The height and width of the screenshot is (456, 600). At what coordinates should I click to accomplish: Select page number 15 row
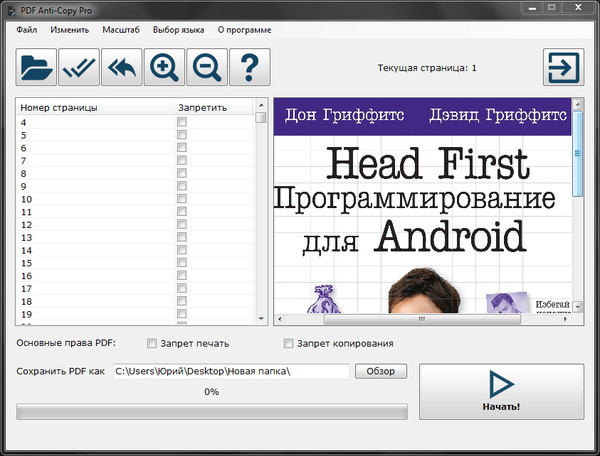pyautogui.click(x=135, y=263)
